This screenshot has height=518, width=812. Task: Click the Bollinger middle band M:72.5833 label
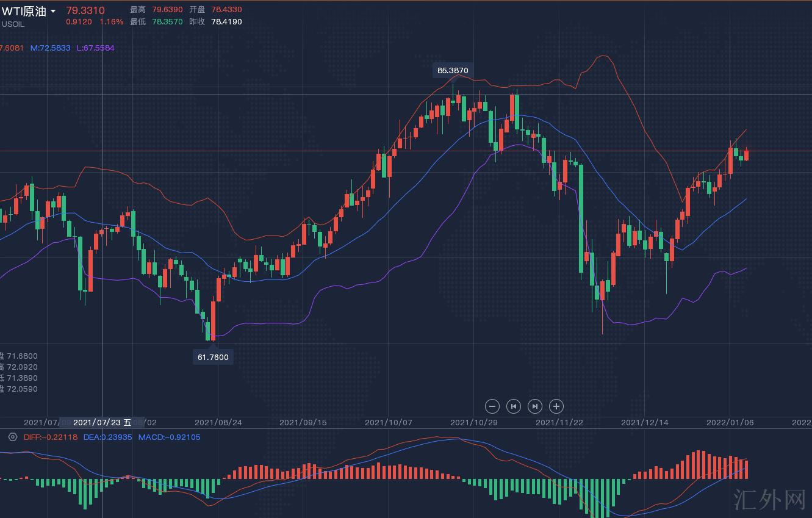click(50, 48)
